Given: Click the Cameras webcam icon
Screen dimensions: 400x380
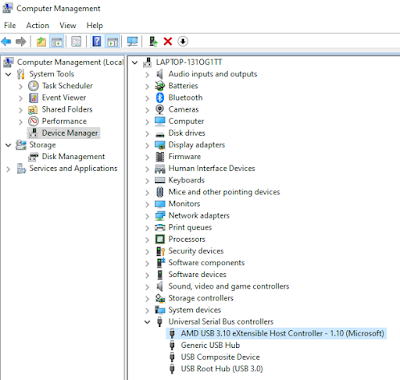Looking at the screenshot, I should [x=160, y=109].
